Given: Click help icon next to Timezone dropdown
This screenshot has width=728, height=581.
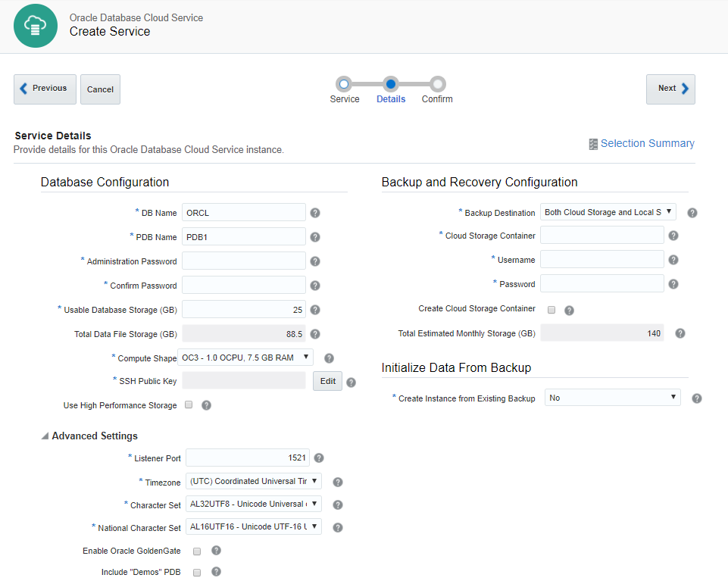Looking at the screenshot, I should coord(338,482).
